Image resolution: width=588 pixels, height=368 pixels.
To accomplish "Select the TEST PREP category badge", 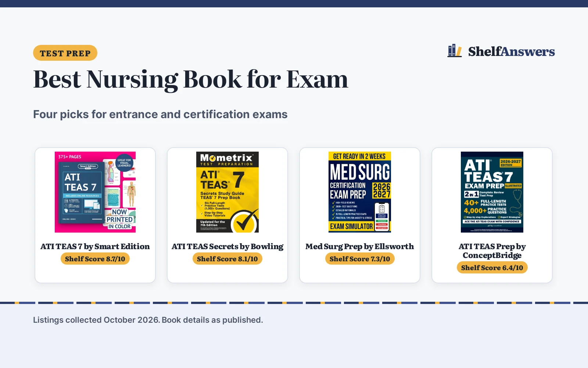I will click(x=65, y=53).
